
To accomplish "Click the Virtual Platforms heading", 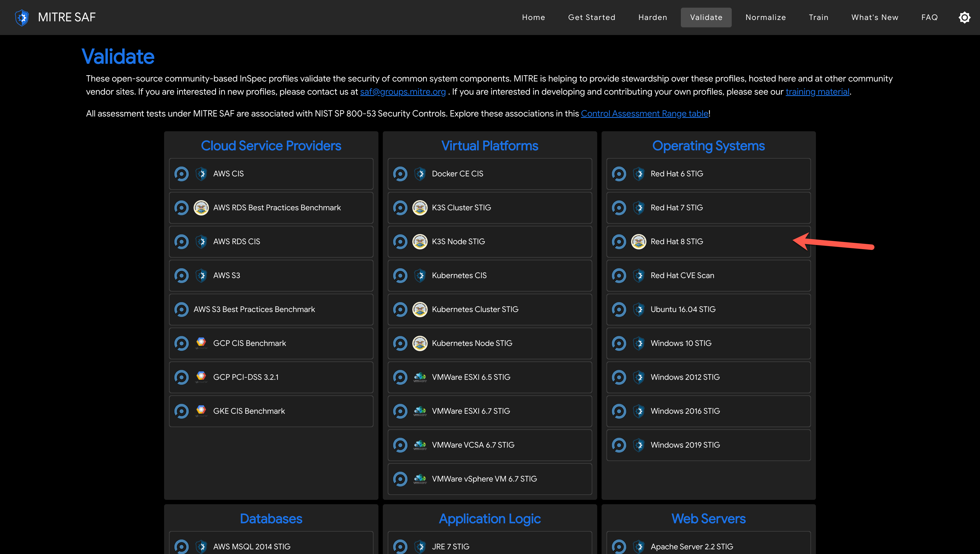I will [x=490, y=146].
